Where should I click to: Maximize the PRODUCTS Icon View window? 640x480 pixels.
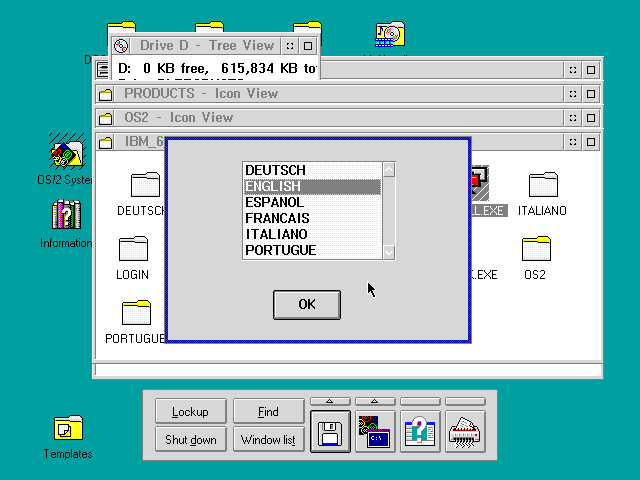591,94
